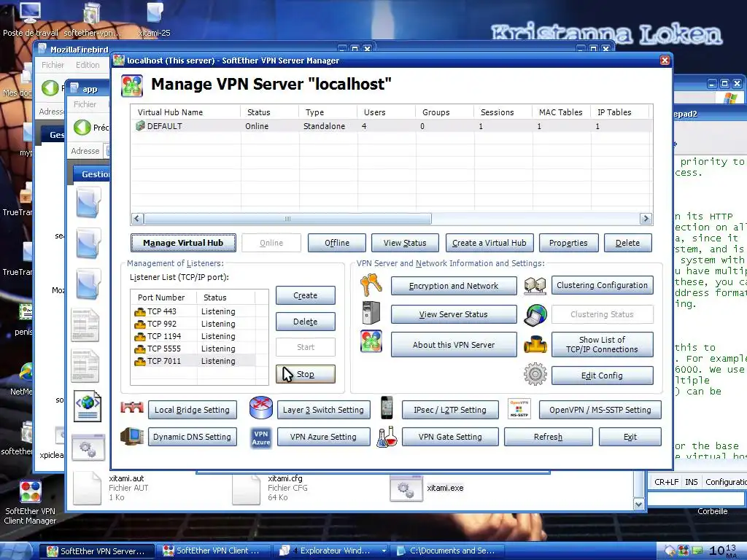Image resolution: width=747 pixels, height=560 pixels.
Task: Click the DEFAULT virtual hub cube icon
Action: point(140,125)
